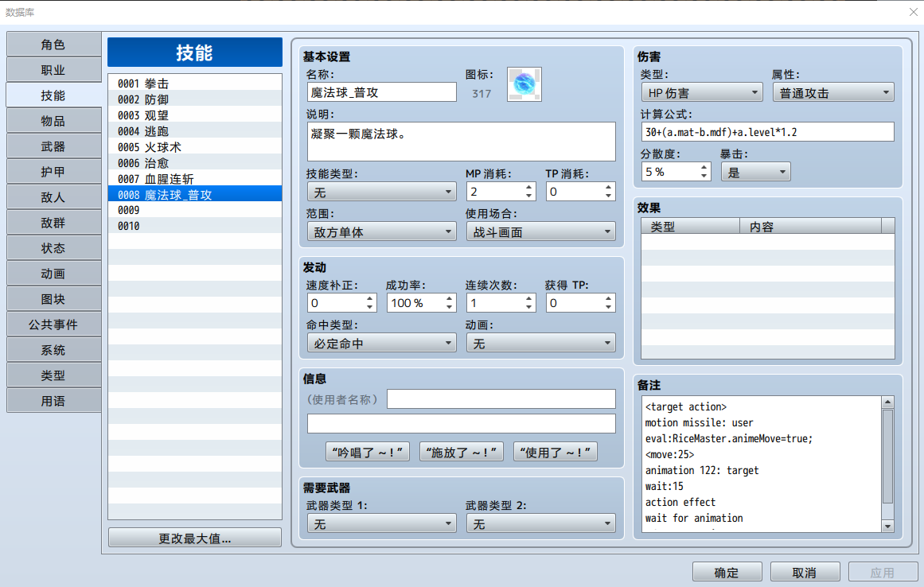Click the 计算公式 formula field
This screenshot has width=924, height=587.
coord(768,132)
